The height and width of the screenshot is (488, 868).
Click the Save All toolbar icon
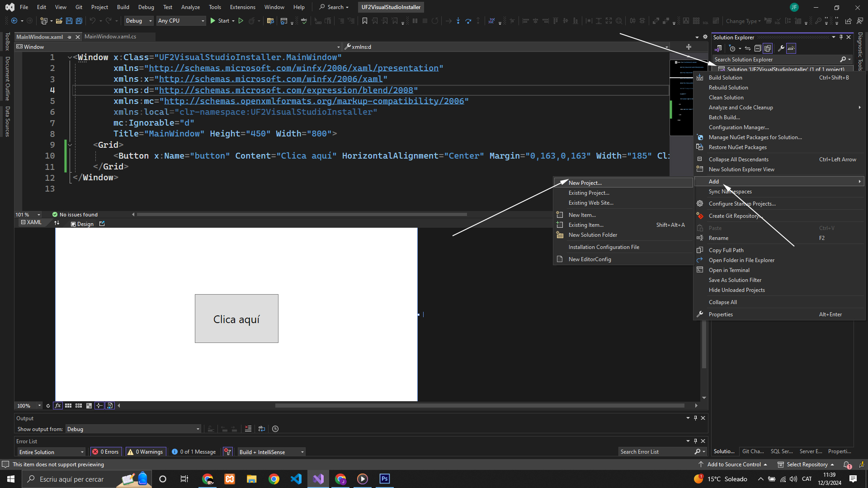point(79,21)
